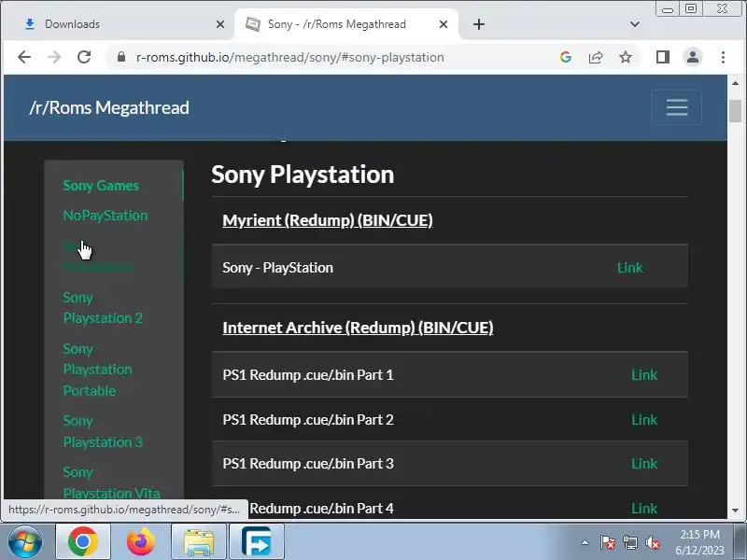The height and width of the screenshot is (560, 747).
Task: Close the Downloads tab
Action: 220,24
